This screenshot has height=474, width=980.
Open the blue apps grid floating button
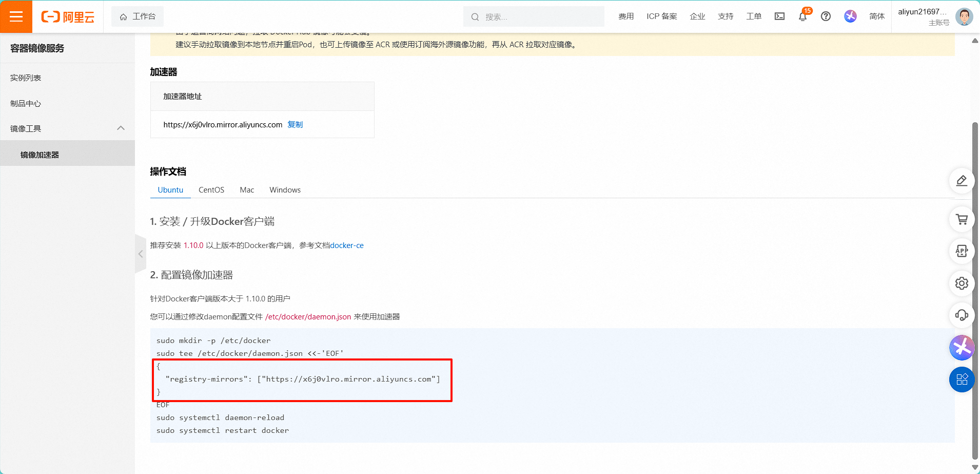[x=962, y=380]
